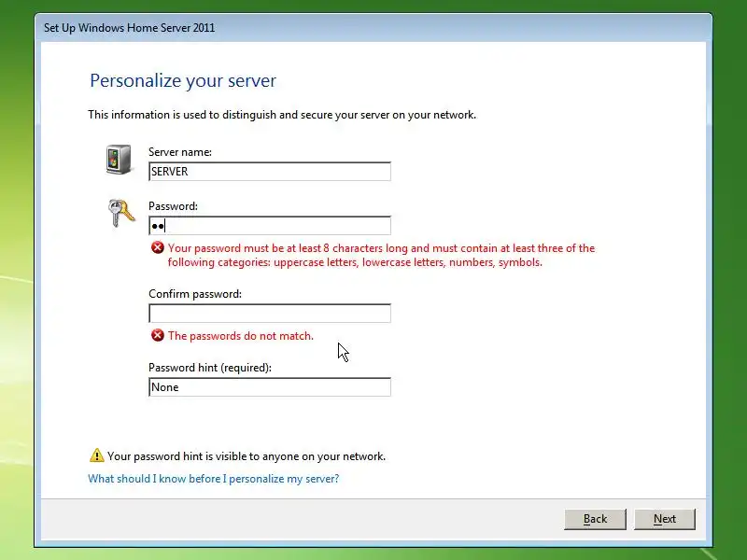Click 'This information is used to distinguish' text
This screenshot has height=560, width=747.
pos(282,115)
